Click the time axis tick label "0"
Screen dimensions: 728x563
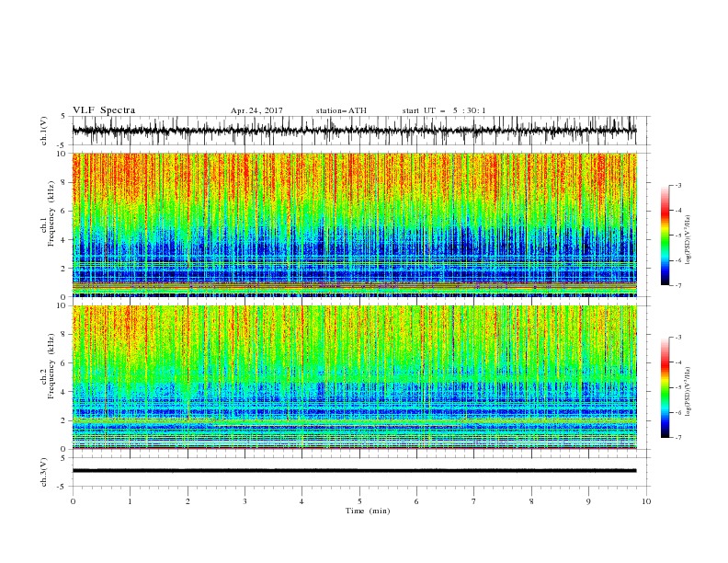click(x=73, y=501)
